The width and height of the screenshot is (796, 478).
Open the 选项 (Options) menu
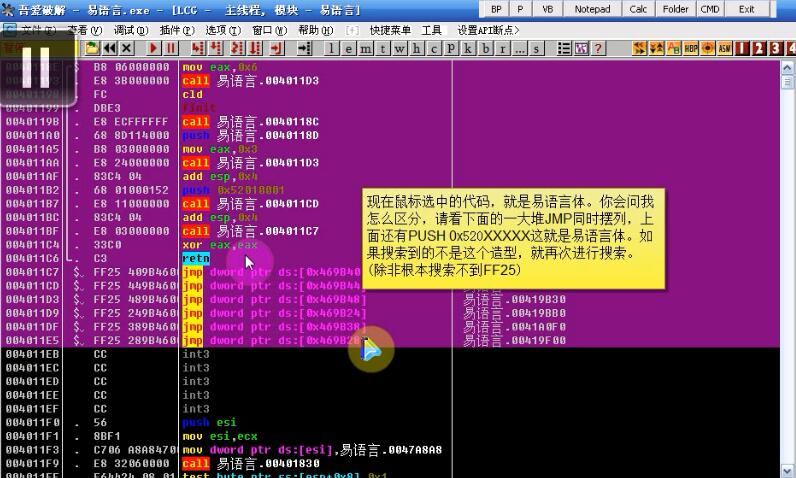point(223,30)
